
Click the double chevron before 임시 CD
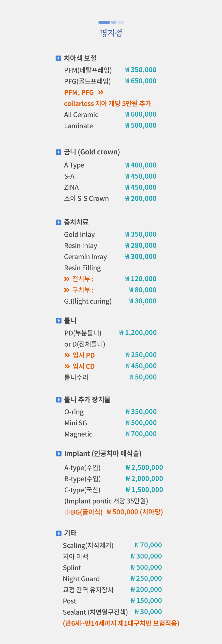67,367
